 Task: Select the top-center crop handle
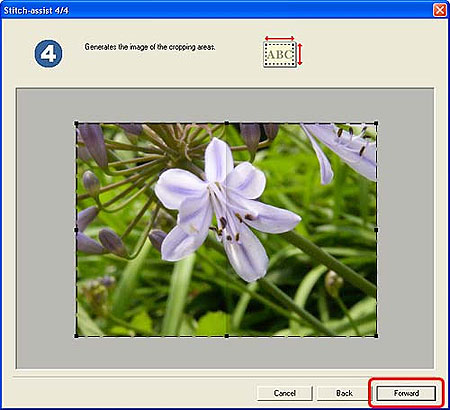[227, 123]
